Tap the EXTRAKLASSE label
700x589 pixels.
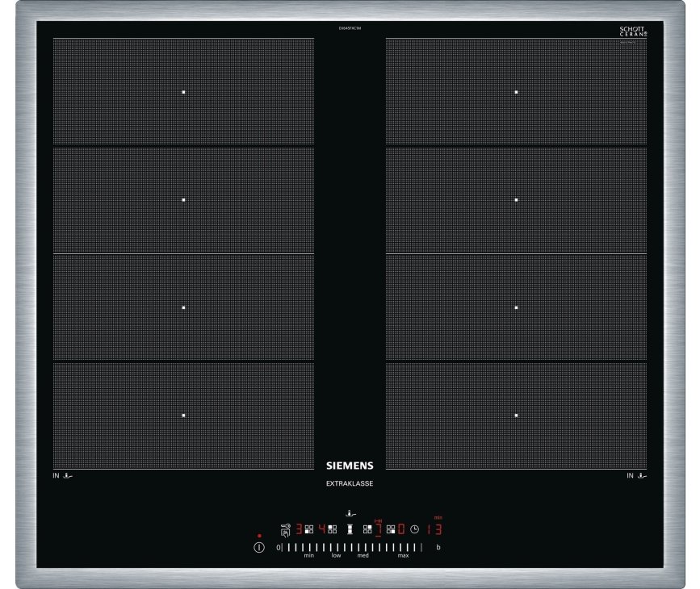(350, 483)
